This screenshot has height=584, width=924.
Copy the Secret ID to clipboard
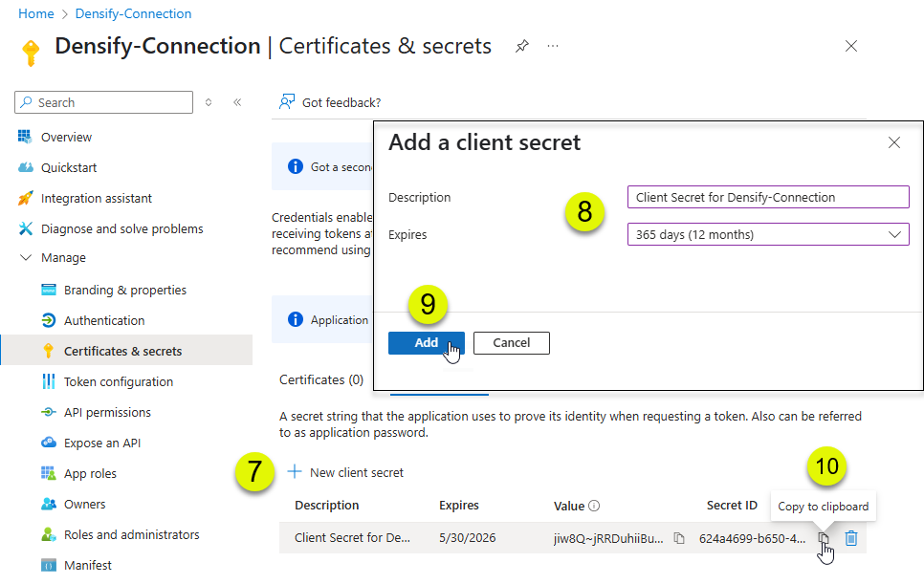click(824, 538)
